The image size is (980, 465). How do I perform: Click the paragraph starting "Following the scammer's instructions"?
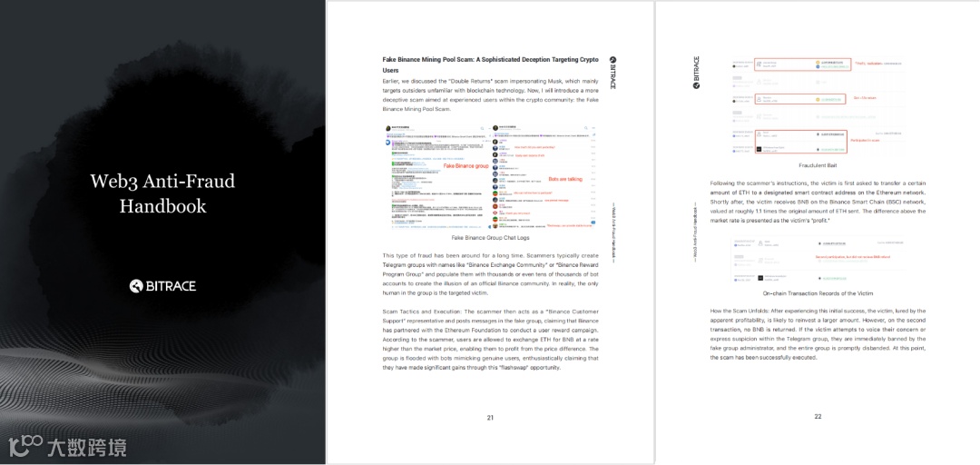coord(818,202)
